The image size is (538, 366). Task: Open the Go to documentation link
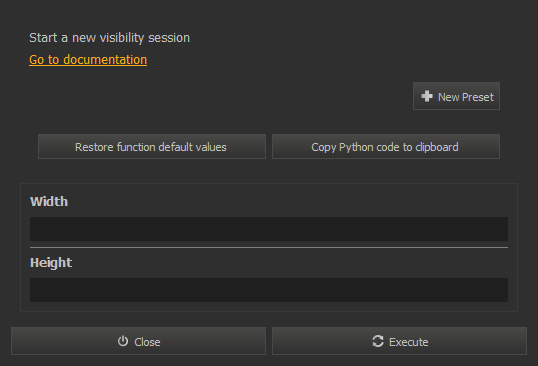(88, 60)
